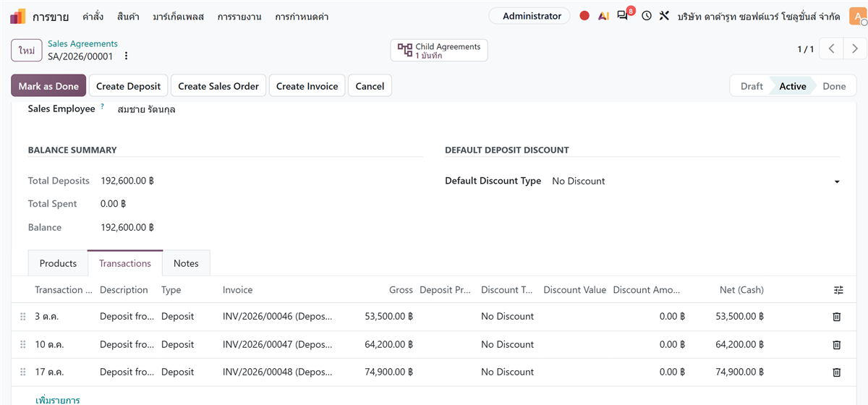The width and height of the screenshot is (868, 405).
Task: Click Create Sales Order button
Action: pos(218,86)
